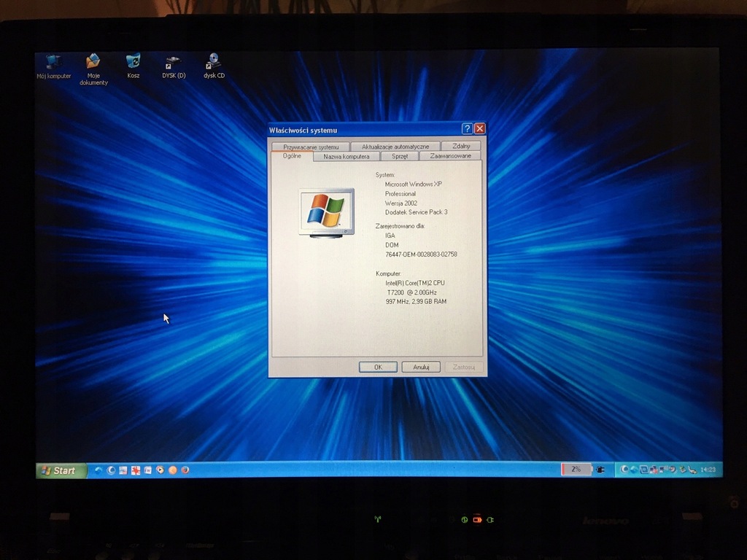Screen dimensions: 747x560
Task: Switch to the Aktualizacje automatyczne tab
Action: click(x=395, y=146)
